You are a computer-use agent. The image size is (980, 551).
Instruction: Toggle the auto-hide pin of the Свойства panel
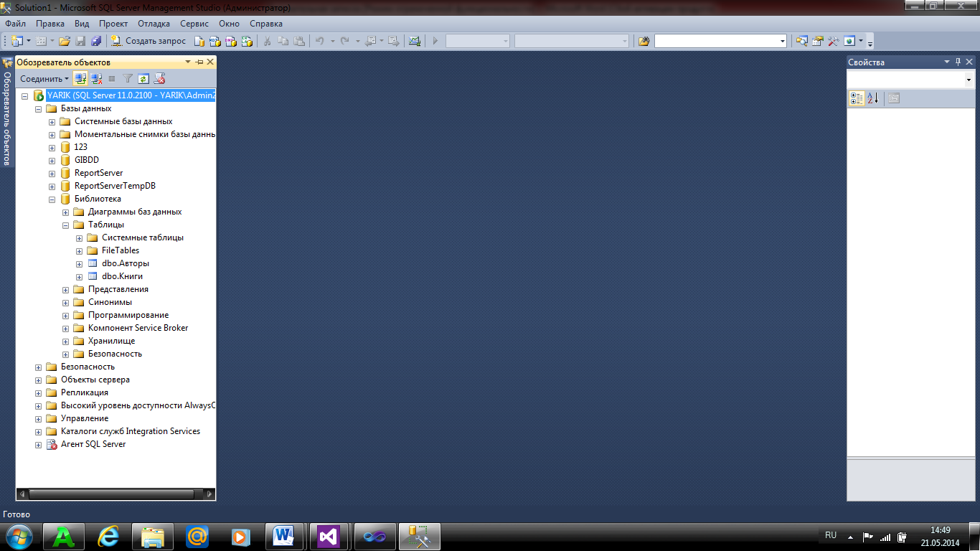click(x=958, y=62)
